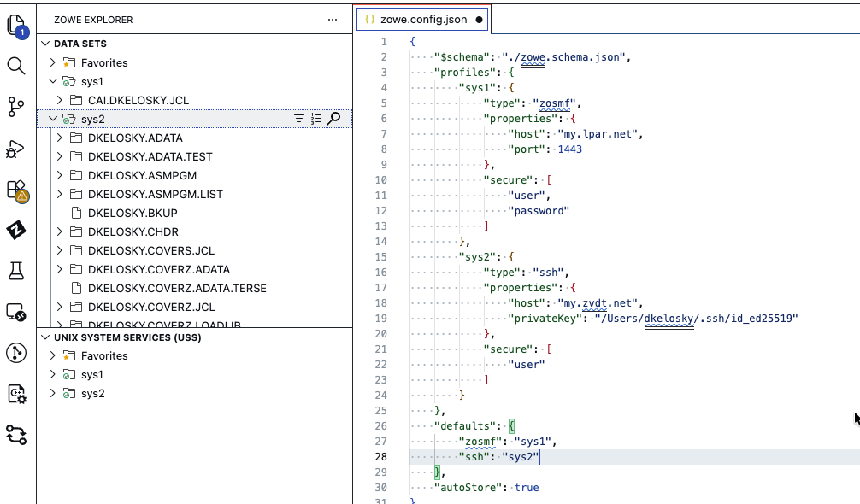Open the Search view in activity bar
The image size is (860, 504).
[x=16, y=66]
